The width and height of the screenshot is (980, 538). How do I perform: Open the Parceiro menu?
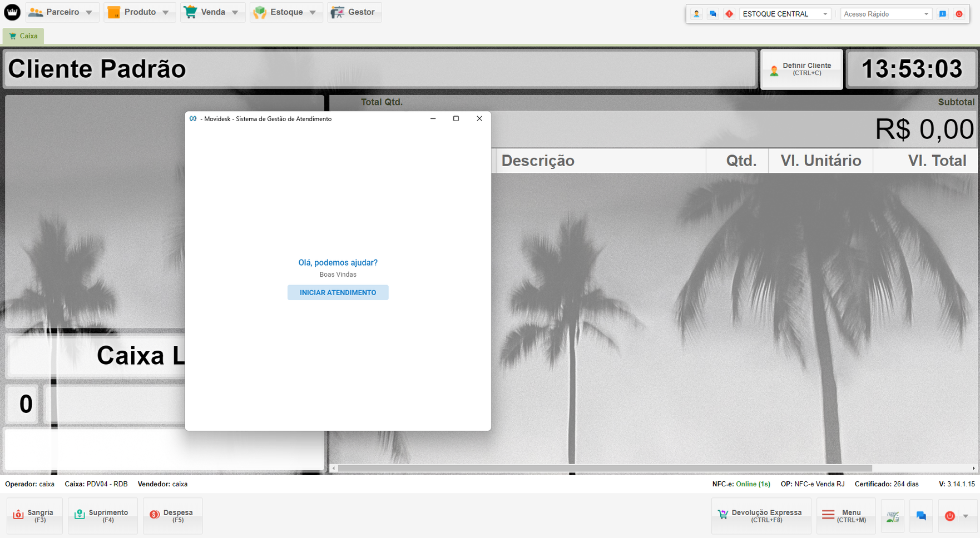[62, 12]
